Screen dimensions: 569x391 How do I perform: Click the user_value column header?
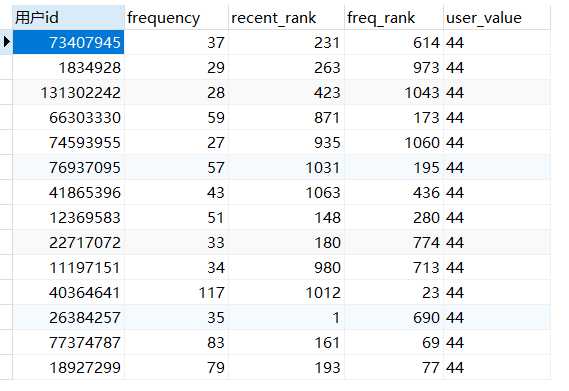click(x=497, y=17)
